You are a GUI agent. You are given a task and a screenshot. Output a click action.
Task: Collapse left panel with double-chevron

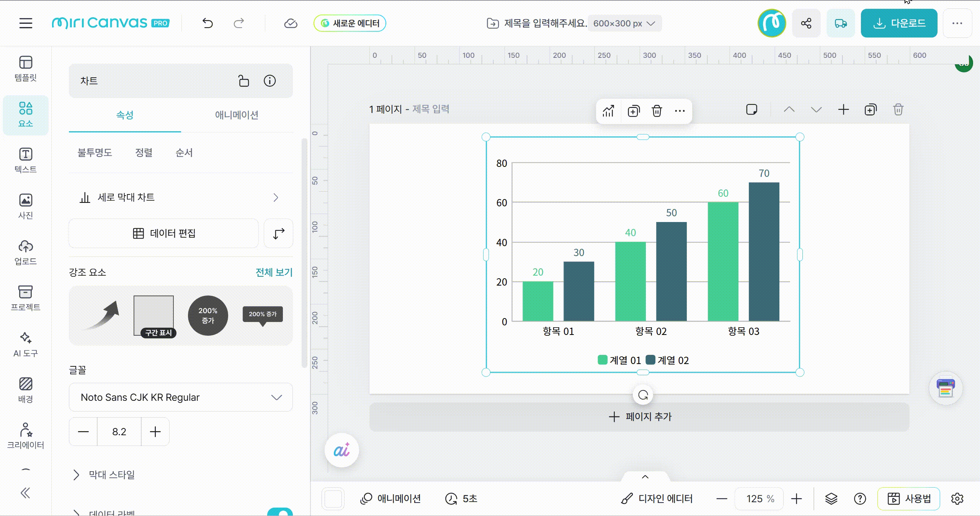(x=25, y=493)
